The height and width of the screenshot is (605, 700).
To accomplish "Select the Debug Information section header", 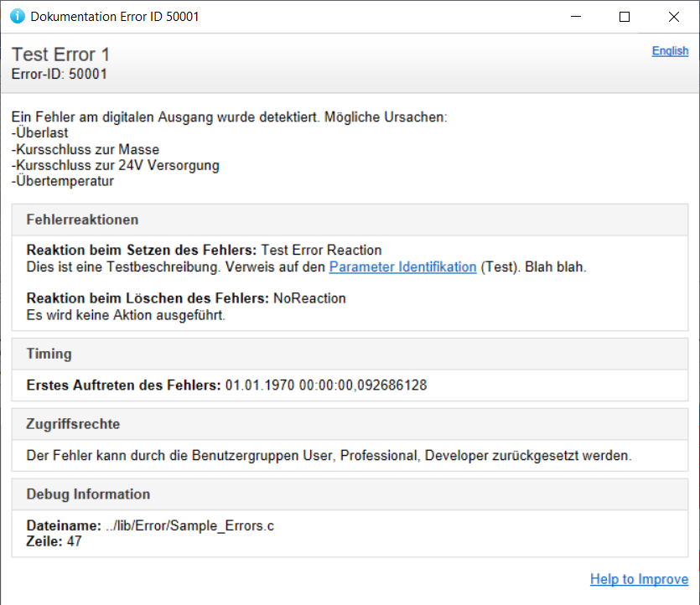I will pyautogui.click(x=88, y=494).
